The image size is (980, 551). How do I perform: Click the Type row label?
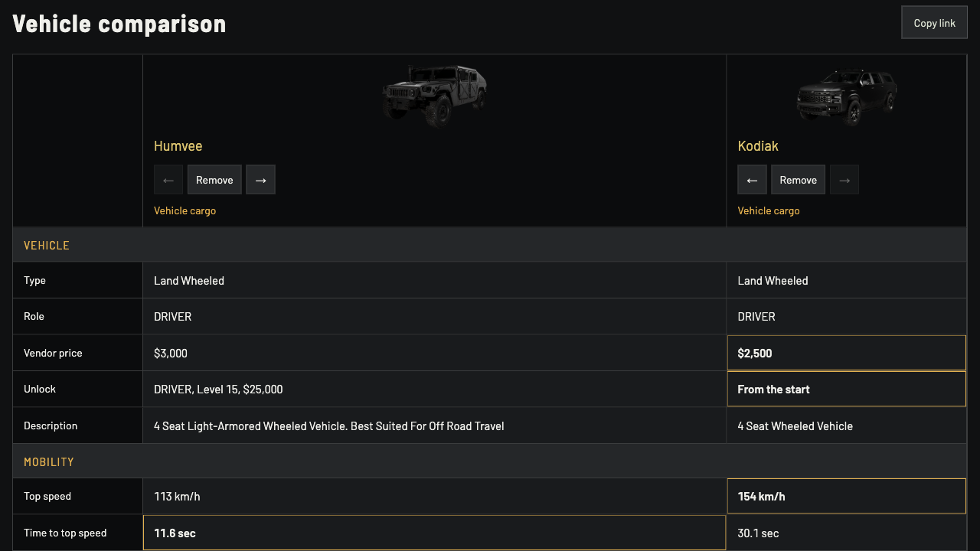click(x=34, y=281)
